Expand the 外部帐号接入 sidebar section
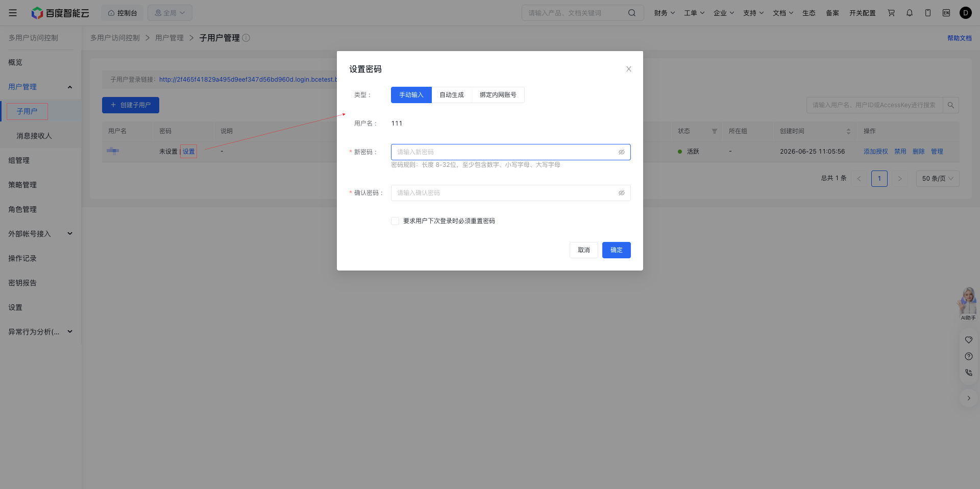Image resolution: width=980 pixels, height=489 pixels. click(x=40, y=234)
